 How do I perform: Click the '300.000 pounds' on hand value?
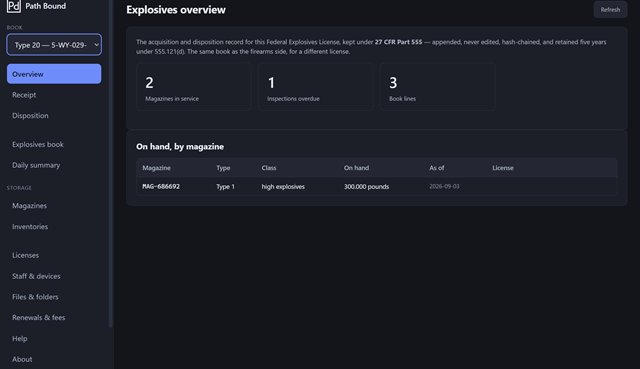pyautogui.click(x=366, y=187)
